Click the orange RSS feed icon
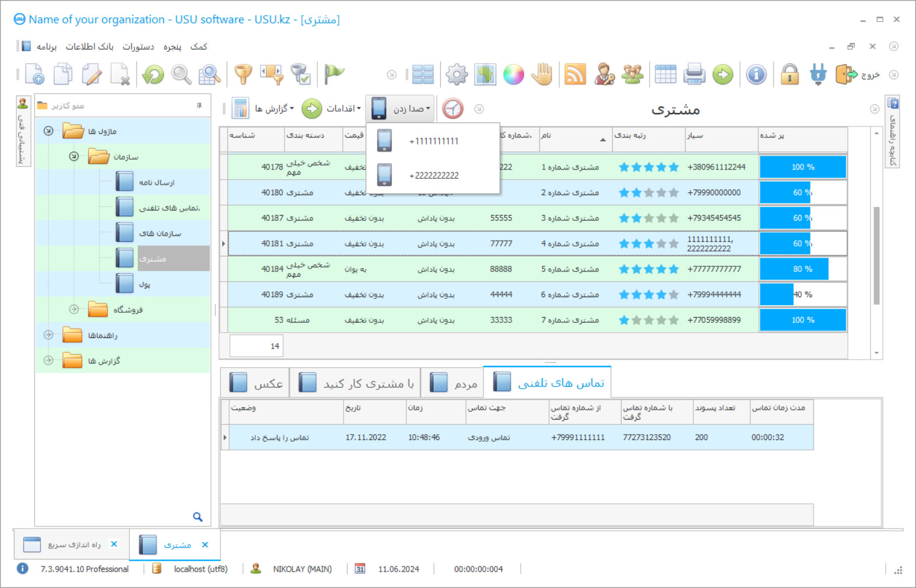Viewport: 916px width, 588px height. [575, 75]
